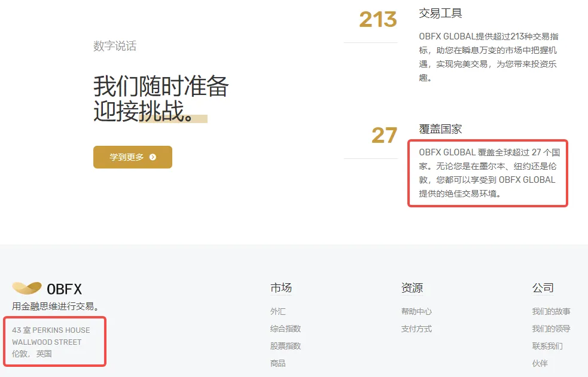
Task: Click the 覆盖国家 heading
Action: pos(440,129)
